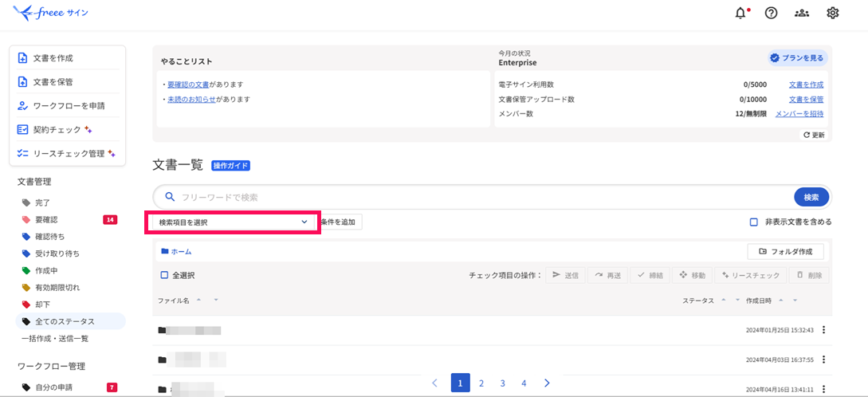The height and width of the screenshot is (397, 868).
Task: Click the freee サイン logo
Action: 49,13
